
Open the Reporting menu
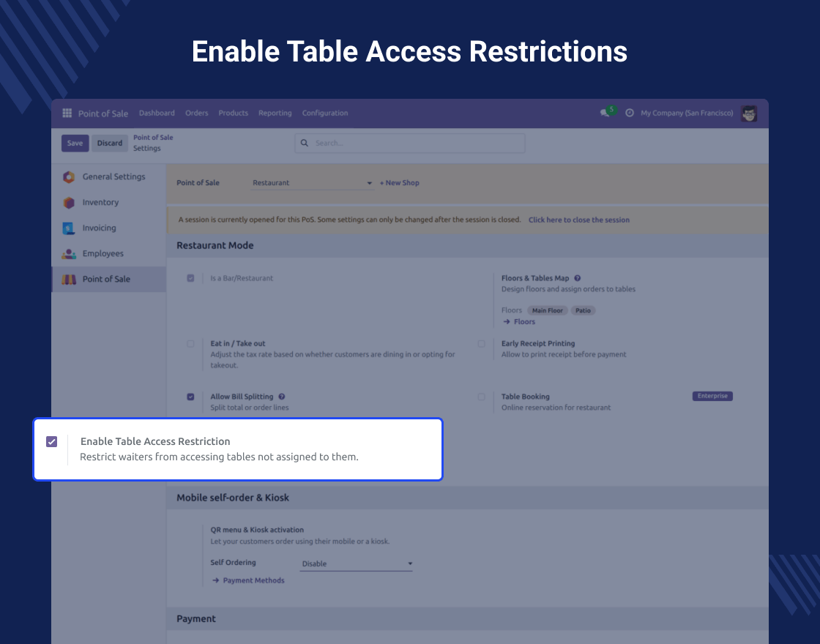coord(275,113)
